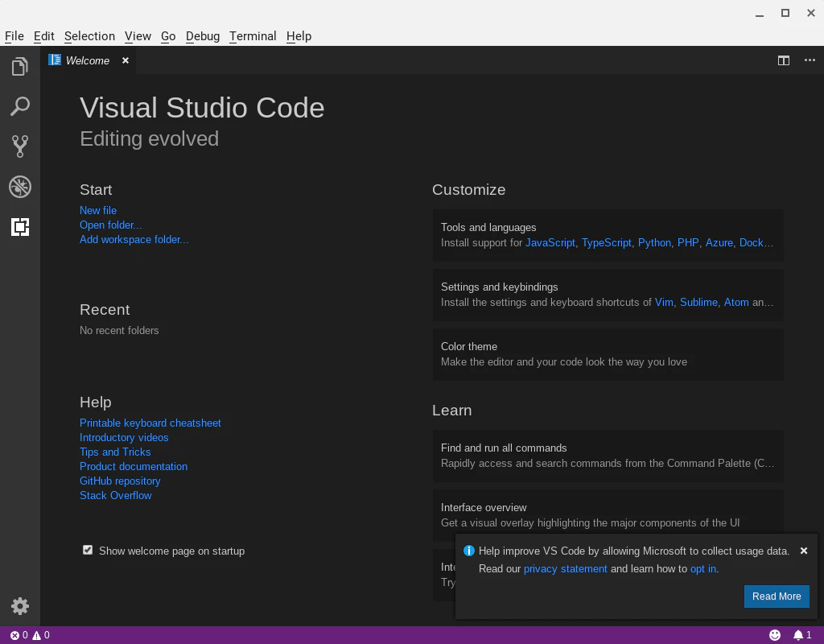Screen dimensions: 824x644
Task: Open the Go menu
Action: tap(168, 35)
